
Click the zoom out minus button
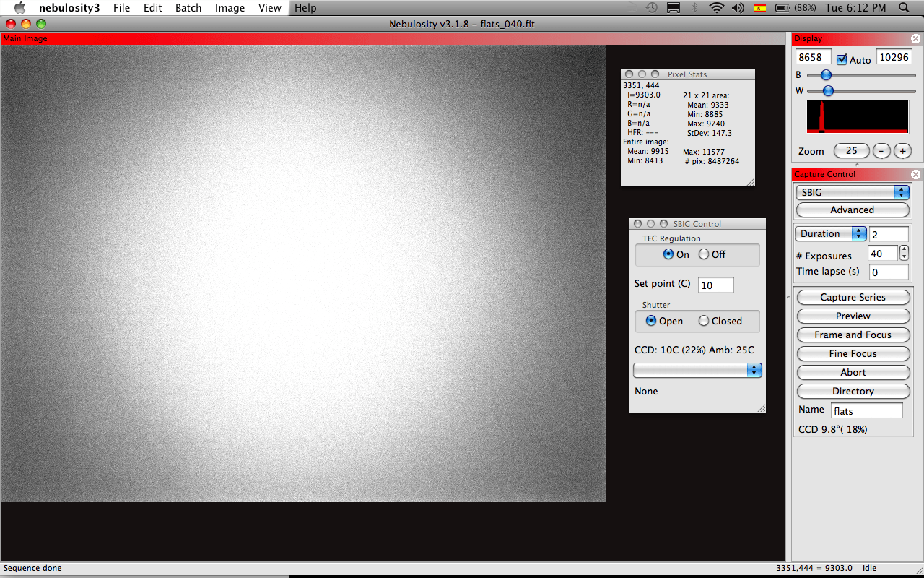(x=881, y=151)
